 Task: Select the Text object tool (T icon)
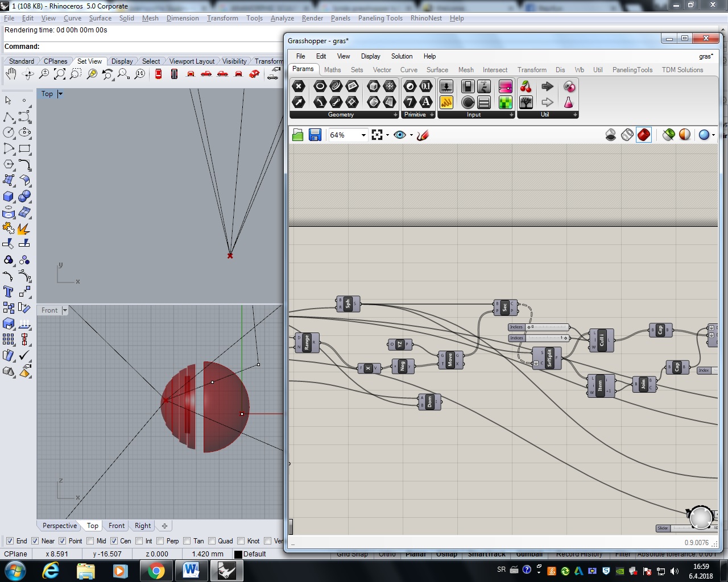pos(9,292)
